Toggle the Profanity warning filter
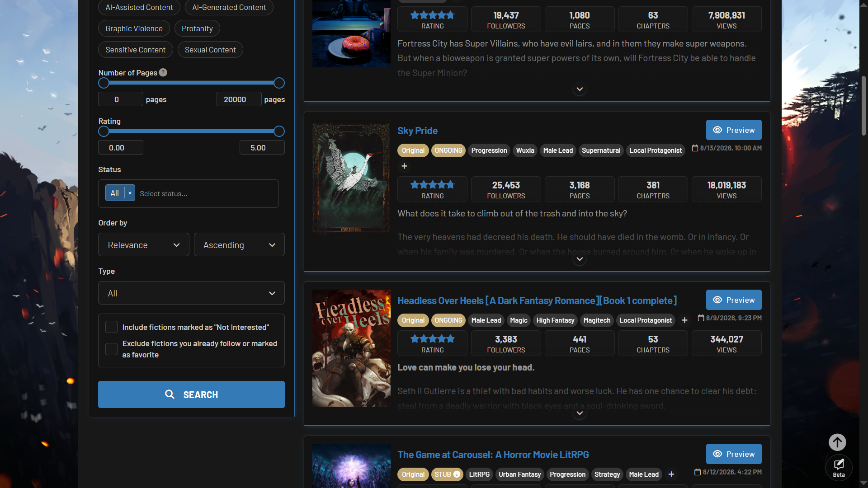Viewport: 868px width, 488px height. click(x=197, y=28)
